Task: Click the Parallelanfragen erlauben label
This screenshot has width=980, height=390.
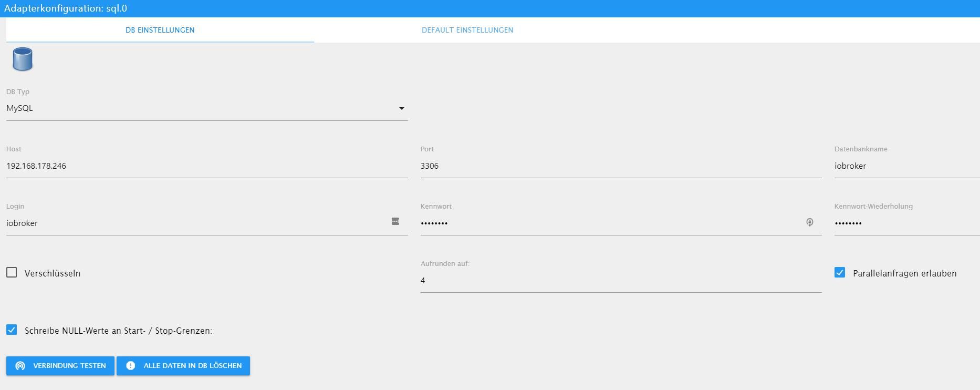Action: click(905, 273)
